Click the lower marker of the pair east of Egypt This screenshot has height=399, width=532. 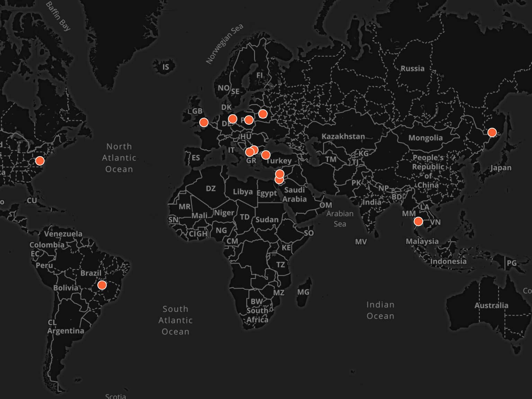[x=279, y=180]
